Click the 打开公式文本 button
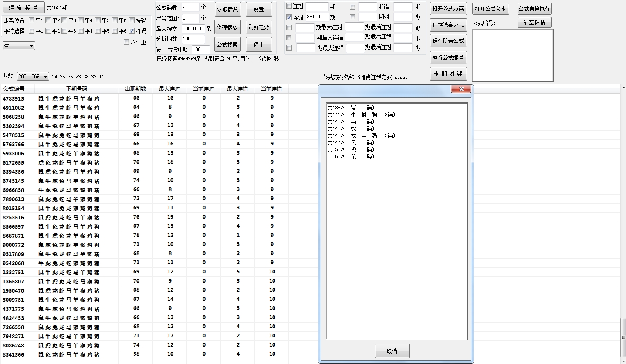Image resolution: width=626 pixels, height=364 pixels. (x=491, y=8)
